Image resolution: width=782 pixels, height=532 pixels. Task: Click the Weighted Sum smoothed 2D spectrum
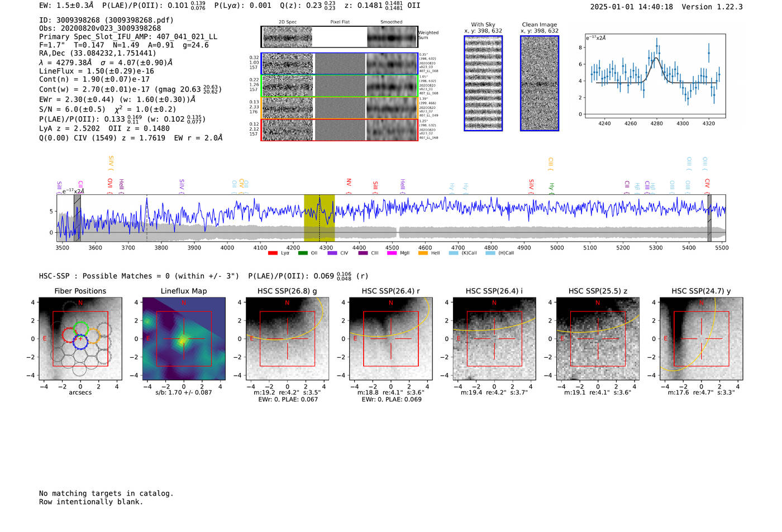tap(392, 37)
